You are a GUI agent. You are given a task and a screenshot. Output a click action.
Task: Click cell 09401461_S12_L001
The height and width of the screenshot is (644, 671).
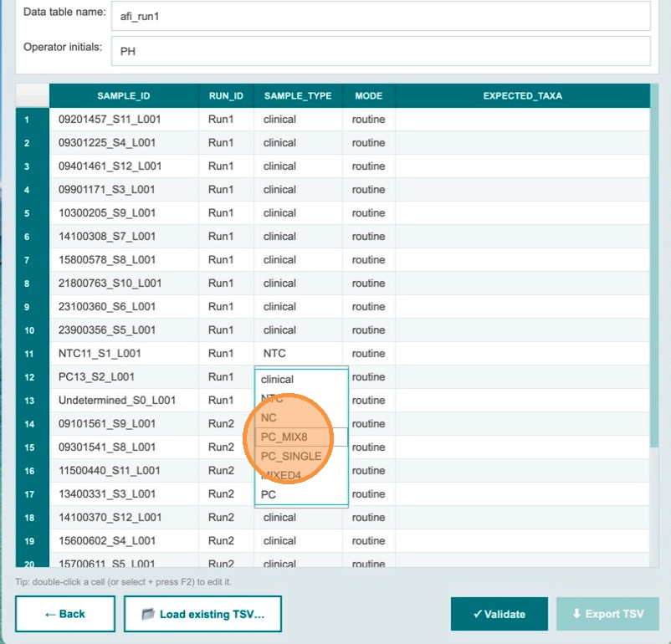124,166
